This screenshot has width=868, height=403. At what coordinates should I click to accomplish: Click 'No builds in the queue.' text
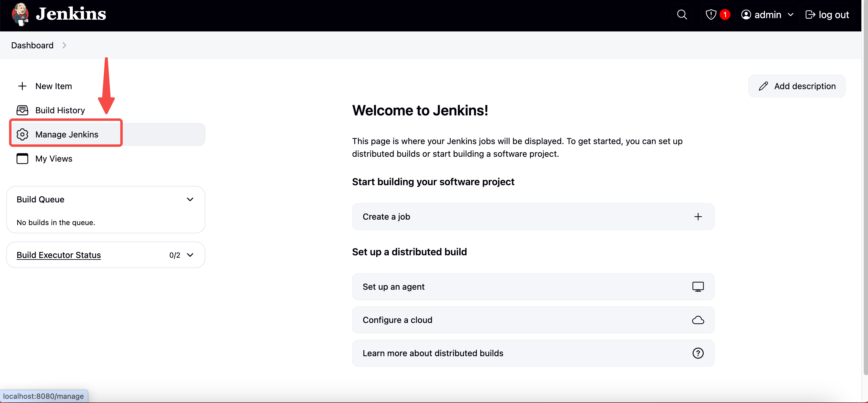tap(56, 222)
